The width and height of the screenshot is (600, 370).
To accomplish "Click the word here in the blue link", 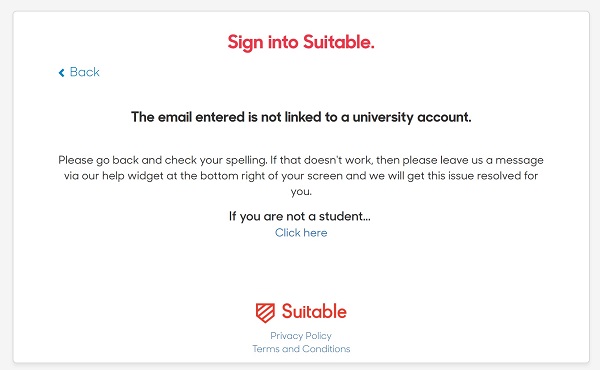I will [x=315, y=233].
